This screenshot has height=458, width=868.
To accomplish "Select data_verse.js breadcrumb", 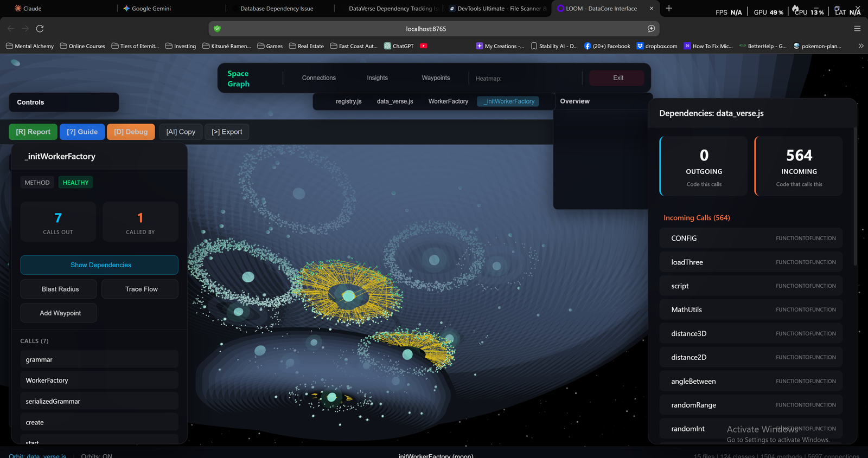I will point(395,101).
